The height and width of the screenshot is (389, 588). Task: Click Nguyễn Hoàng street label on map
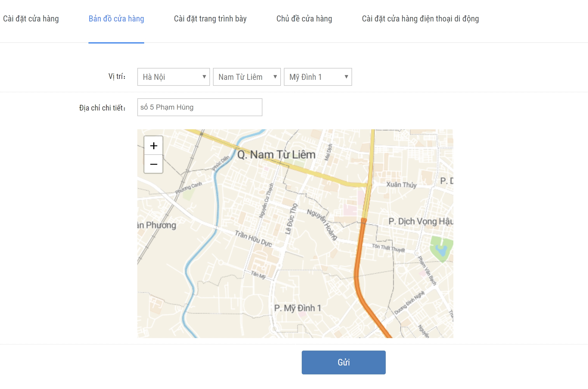click(x=322, y=224)
